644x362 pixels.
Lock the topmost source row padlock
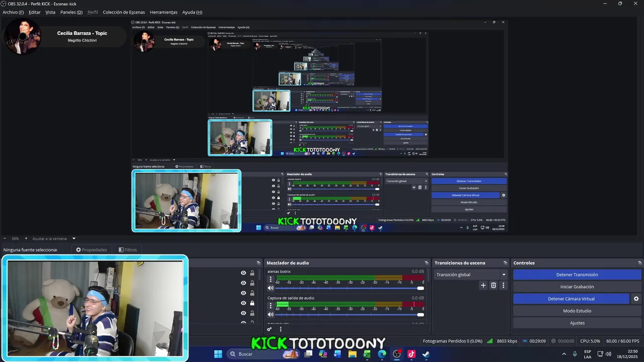(x=252, y=273)
